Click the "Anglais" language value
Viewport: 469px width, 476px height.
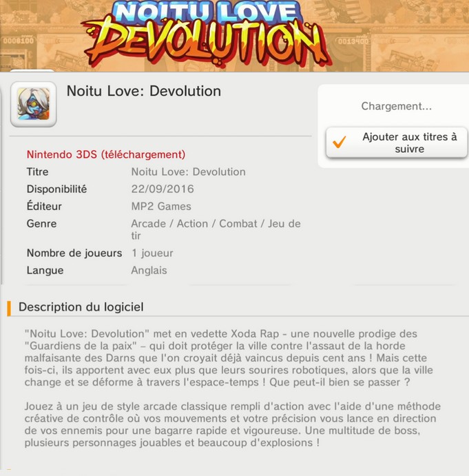tap(149, 270)
